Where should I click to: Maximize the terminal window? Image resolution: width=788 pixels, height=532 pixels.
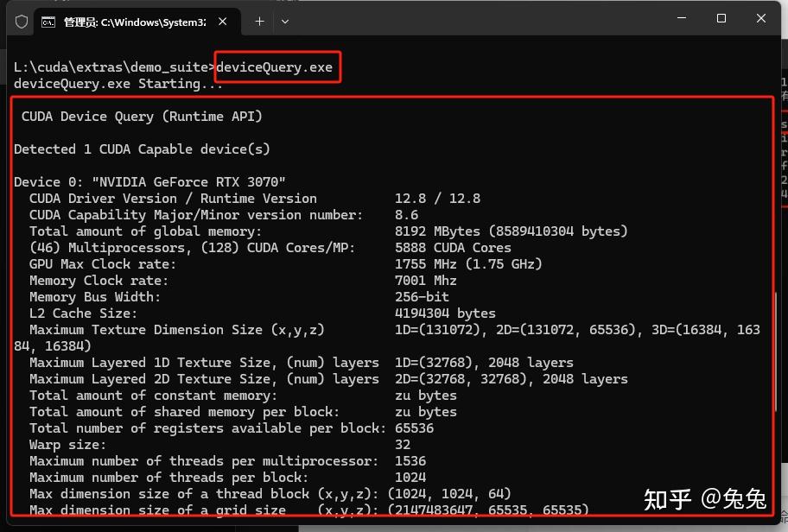click(x=721, y=19)
